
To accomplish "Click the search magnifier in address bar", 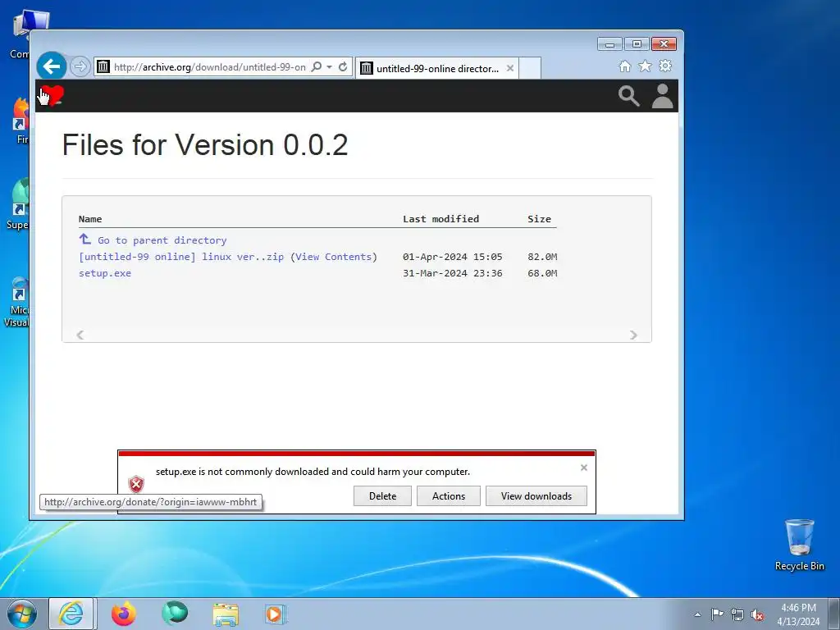I will [317, 67].
